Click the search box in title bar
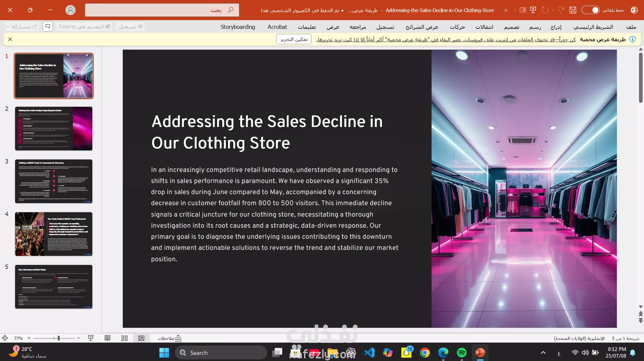This screenshot has width=644, height=361. tap(162, 10)
